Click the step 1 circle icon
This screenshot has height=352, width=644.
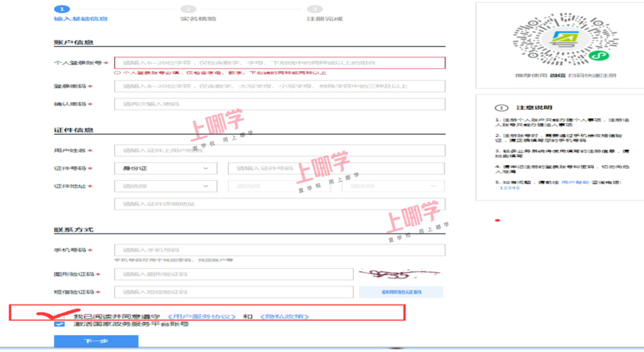[62, 9]
